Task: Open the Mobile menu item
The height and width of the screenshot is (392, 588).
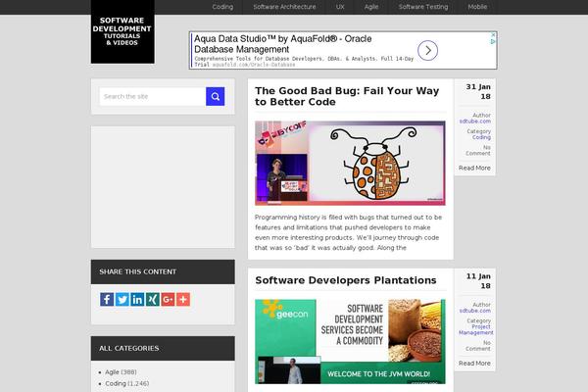Action: tap(477, 7)
